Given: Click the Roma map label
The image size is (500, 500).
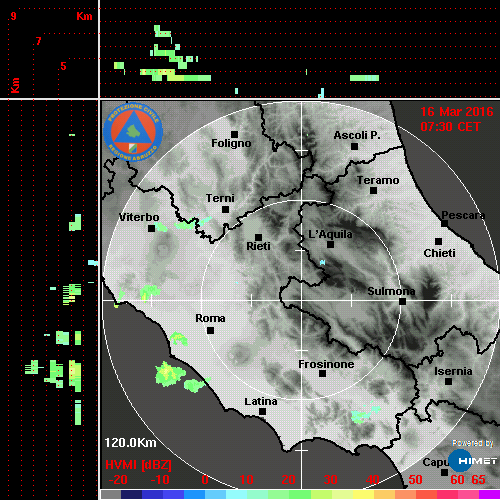Looking at the screenshot, I should pyautogui.click(x=210, y=318).
